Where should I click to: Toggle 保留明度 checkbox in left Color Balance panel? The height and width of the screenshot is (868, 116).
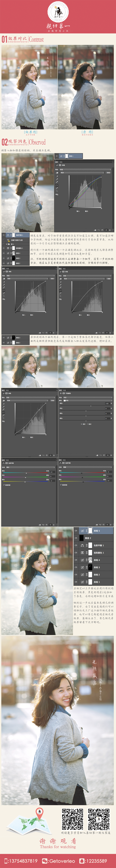[4, 485]
